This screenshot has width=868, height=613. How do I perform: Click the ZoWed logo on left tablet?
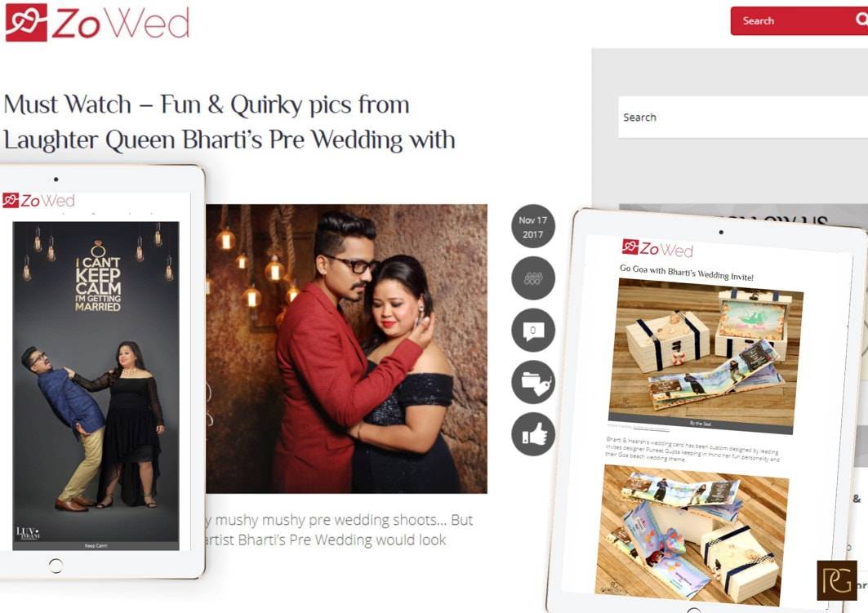[x=38, y=200]
